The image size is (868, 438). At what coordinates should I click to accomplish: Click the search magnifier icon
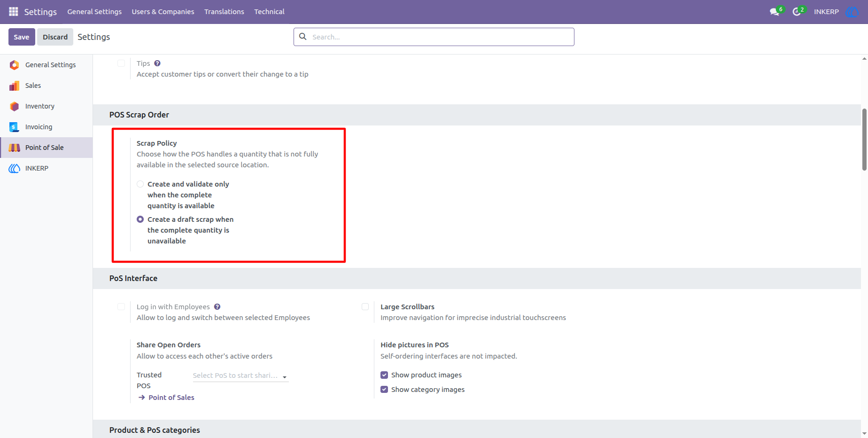click(x=303, y=37)
